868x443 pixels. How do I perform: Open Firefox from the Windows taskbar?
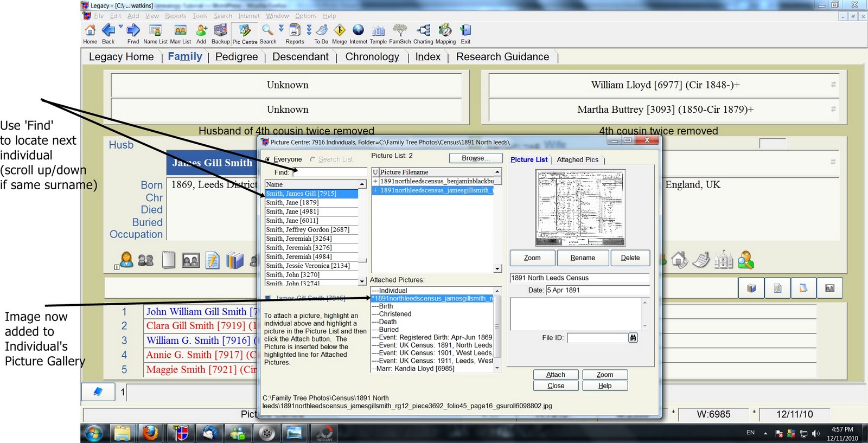(150, 433)
